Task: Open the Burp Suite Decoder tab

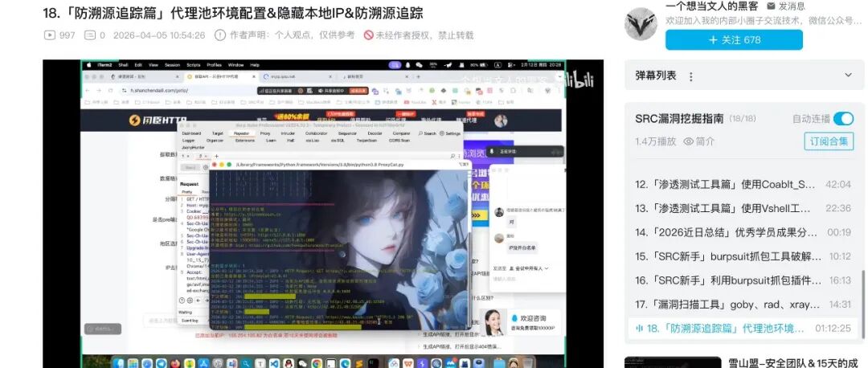Action: pos(375,133)
